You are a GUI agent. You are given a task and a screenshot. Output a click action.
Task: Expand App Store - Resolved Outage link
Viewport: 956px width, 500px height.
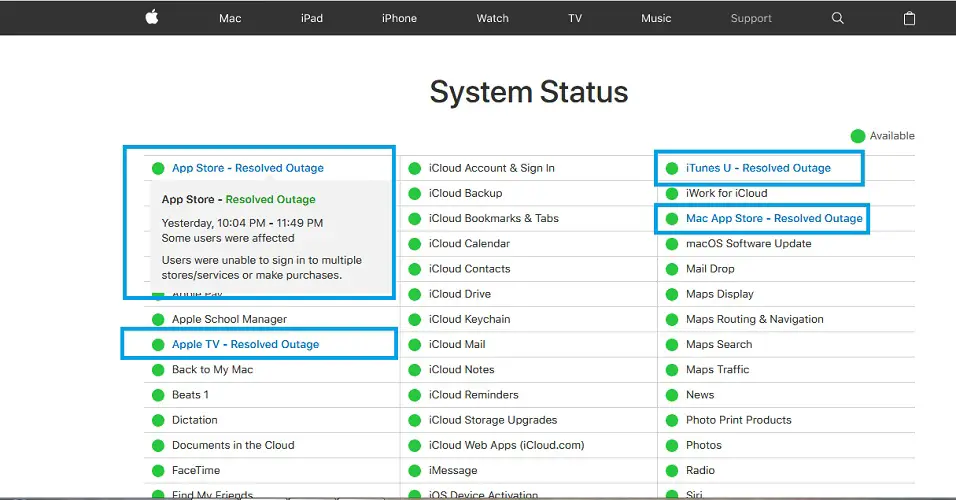click(247, 168)
